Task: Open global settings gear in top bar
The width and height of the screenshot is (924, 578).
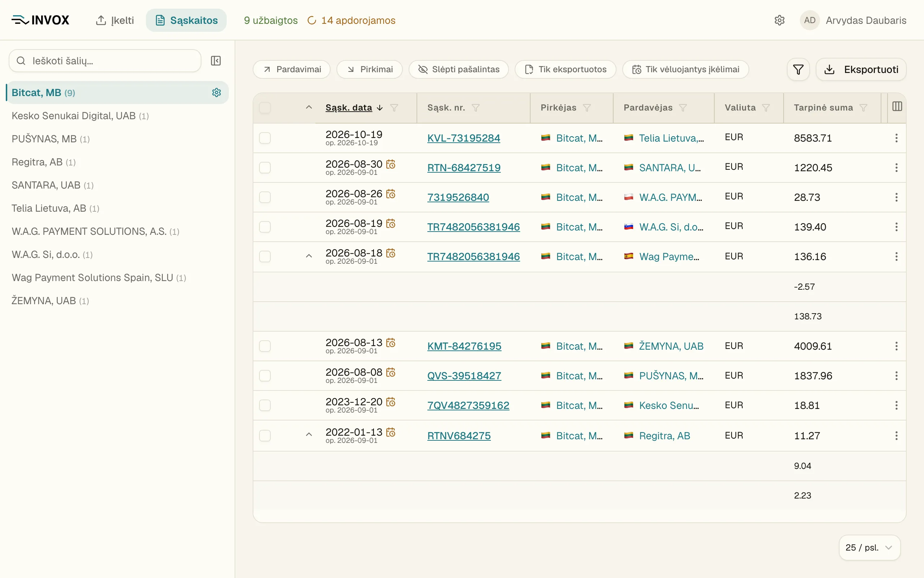Action: point(779,20)
